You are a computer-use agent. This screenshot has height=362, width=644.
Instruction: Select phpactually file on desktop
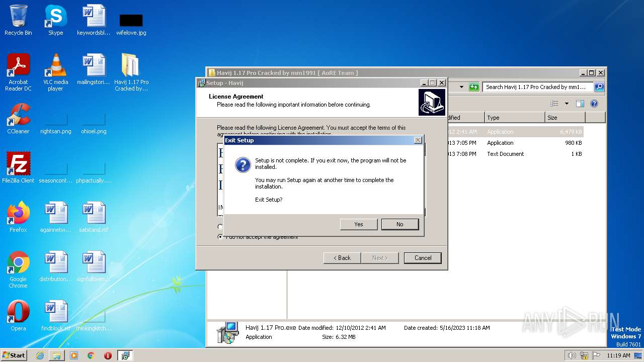pyautogui.click(x=94, y=173)
